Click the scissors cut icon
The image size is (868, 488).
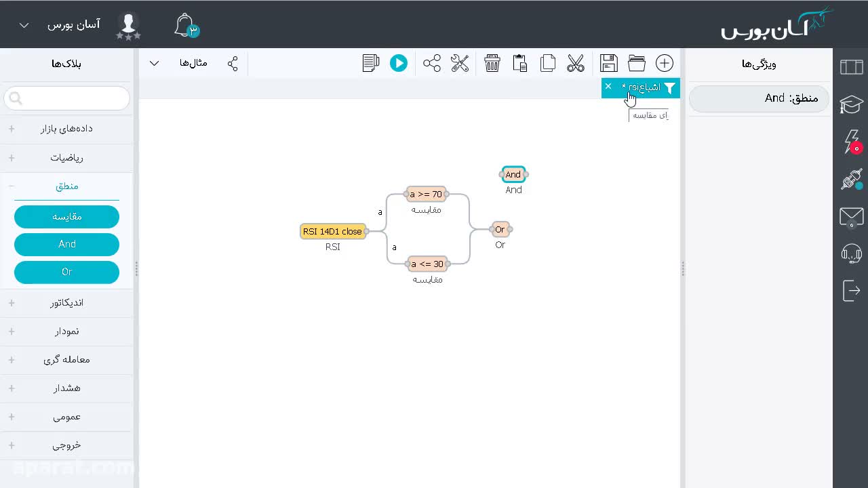coord(576,63)
